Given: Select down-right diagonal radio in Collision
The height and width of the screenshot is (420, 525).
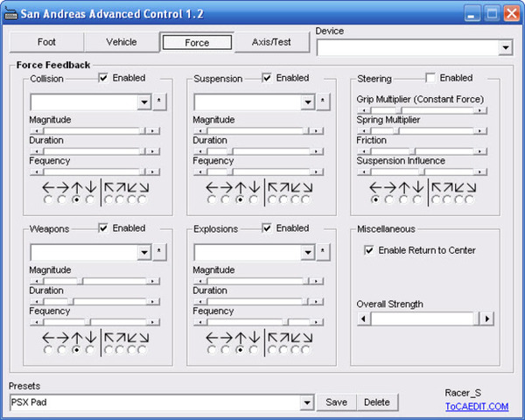Looking at the screenshot, I should [143, 200].
